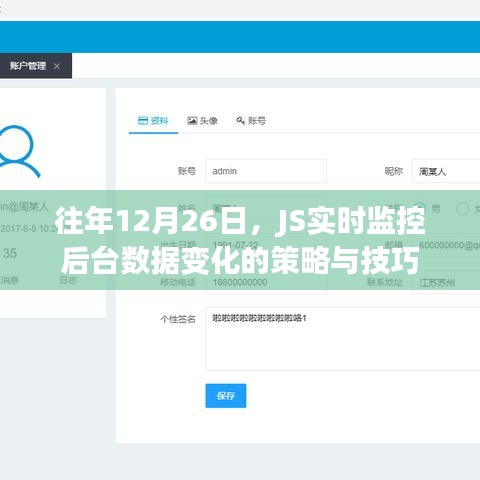Close the 账户管理 tab
Image resolution: width=480 pixels, height=480 pixels.
tap(57, 66)
